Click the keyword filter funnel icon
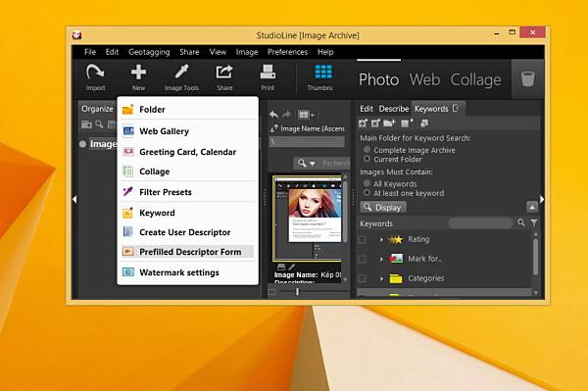588x391 pixels. pos(534,223)
